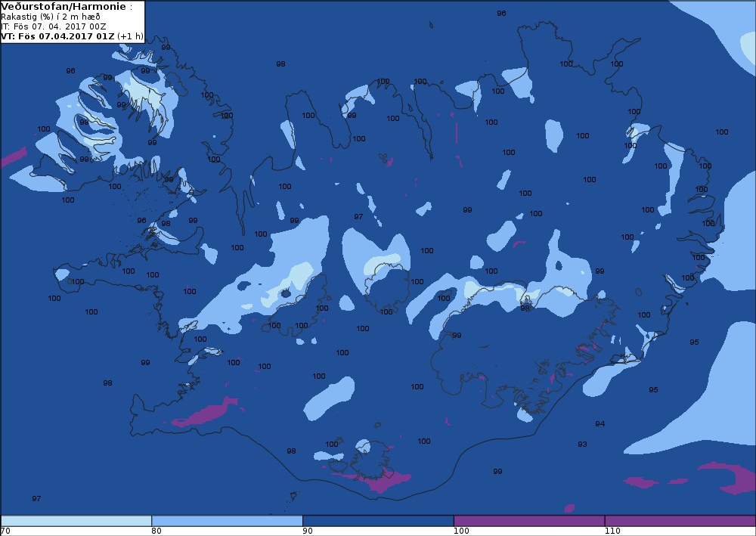
Task: Click the "70" label under the colour scale
Action: [5, 531]
